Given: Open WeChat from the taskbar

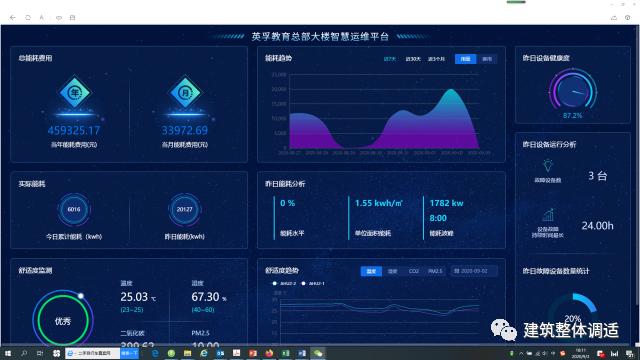Looking at the screenshot, I should pos(318,353).
